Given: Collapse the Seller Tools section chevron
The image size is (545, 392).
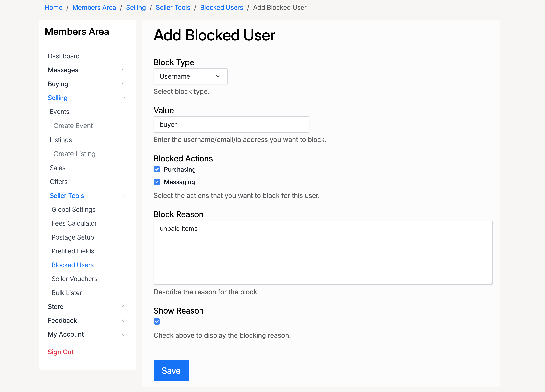Looking at the screenshot, I should point(123,196).
